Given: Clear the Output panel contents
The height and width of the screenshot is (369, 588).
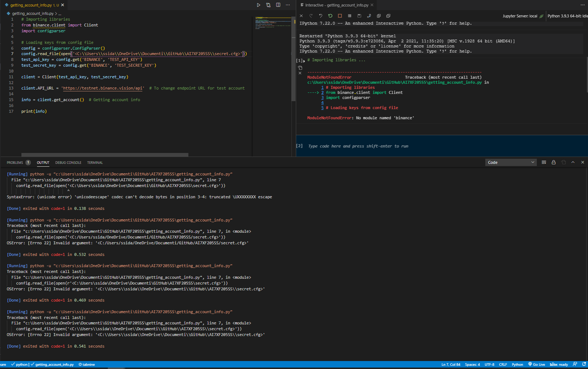Looking at the screenshot, I should [544, 162].
